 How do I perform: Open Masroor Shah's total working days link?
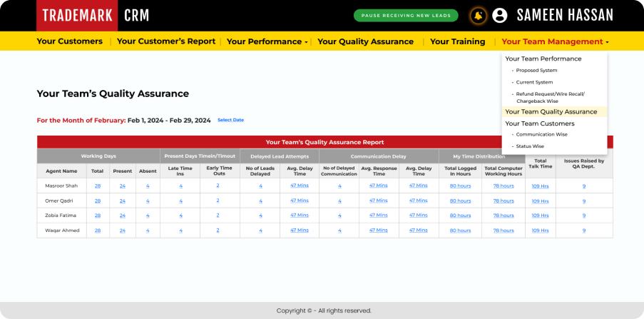click(98, 186)
